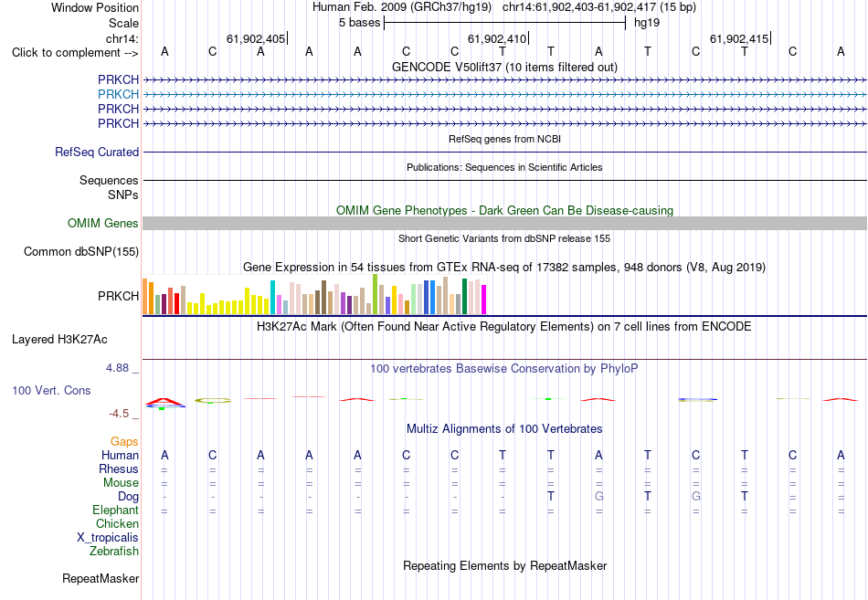
Task: Click the 'Click to complement -->' label
Action: tap(75, 53)
